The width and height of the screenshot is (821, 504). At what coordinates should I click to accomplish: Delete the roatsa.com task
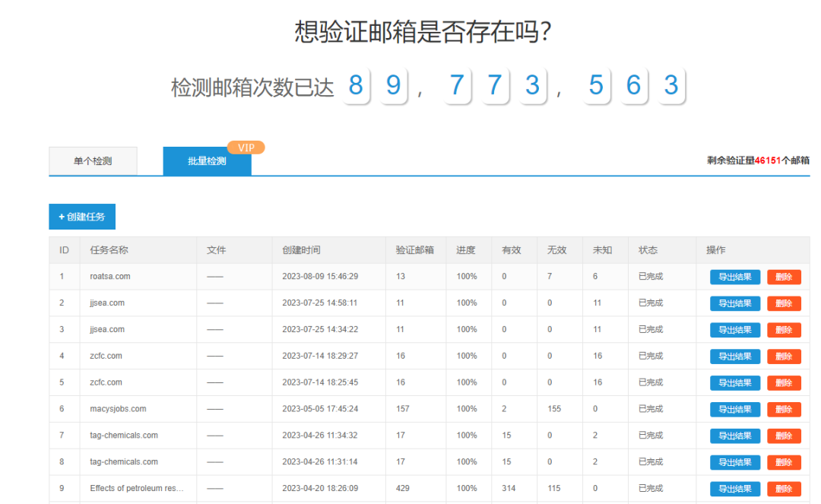784,277
